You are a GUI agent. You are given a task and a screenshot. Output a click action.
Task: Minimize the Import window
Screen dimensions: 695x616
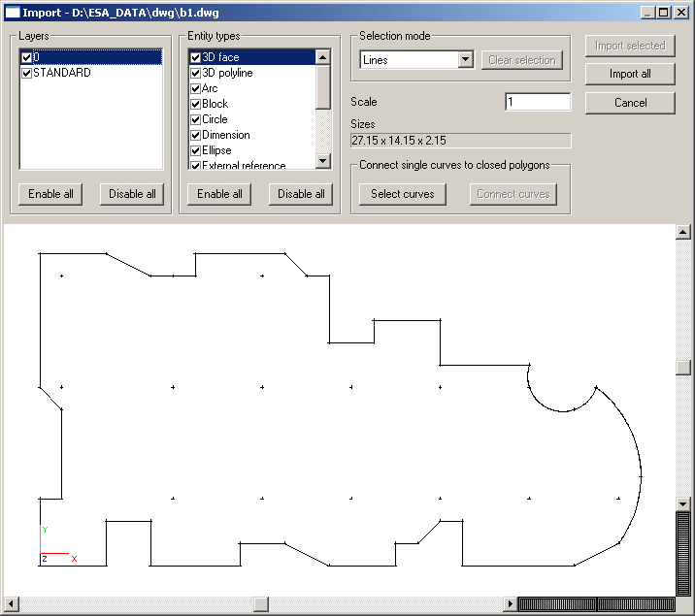pyautogui.click(x=647, y=13)
